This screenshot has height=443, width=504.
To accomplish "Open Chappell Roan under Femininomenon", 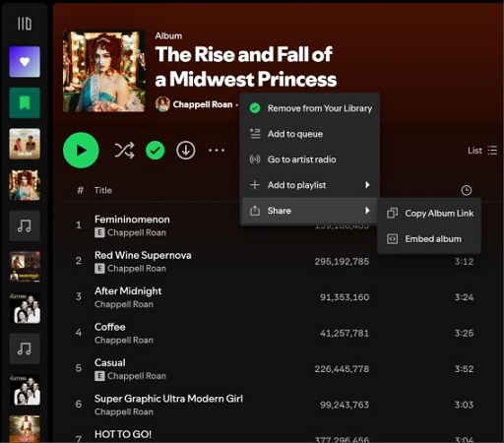I will point(137,232).
